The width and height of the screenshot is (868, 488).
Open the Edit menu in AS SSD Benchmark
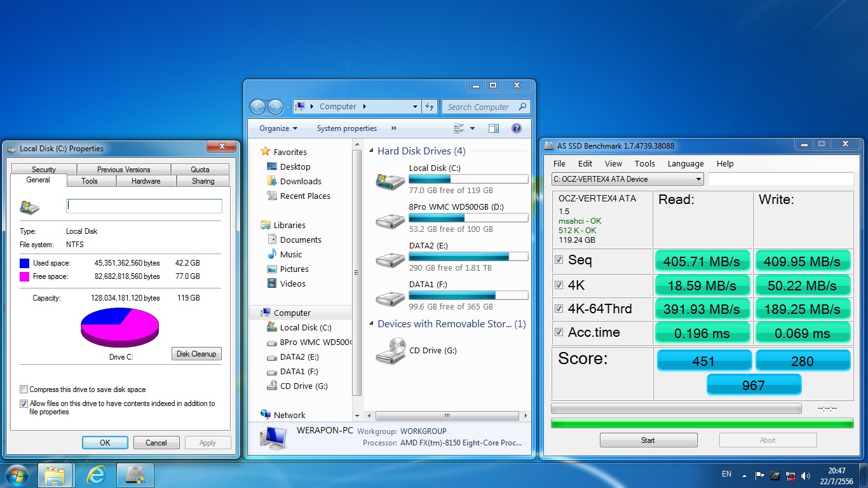585,163
